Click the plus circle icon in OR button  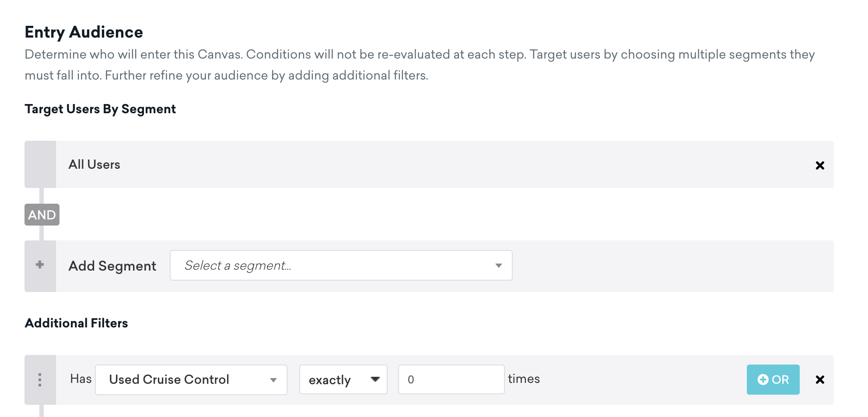[x=763, y=379]
